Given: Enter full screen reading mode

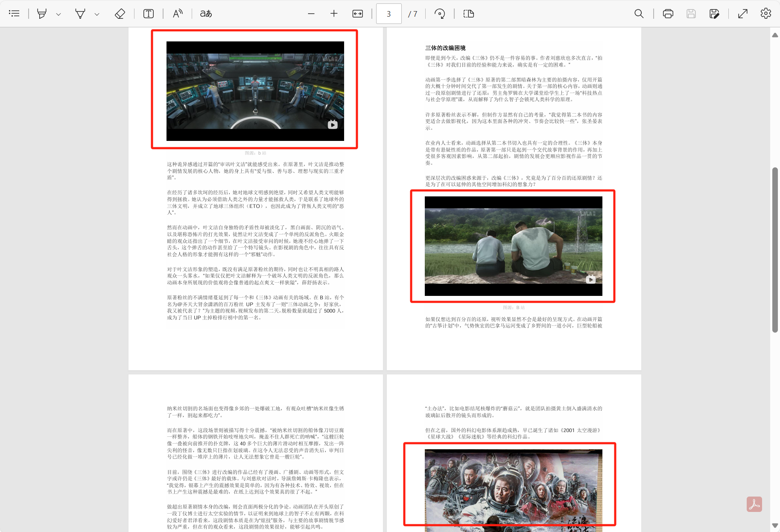Looking at the screenshot, I should coord(742,13).
